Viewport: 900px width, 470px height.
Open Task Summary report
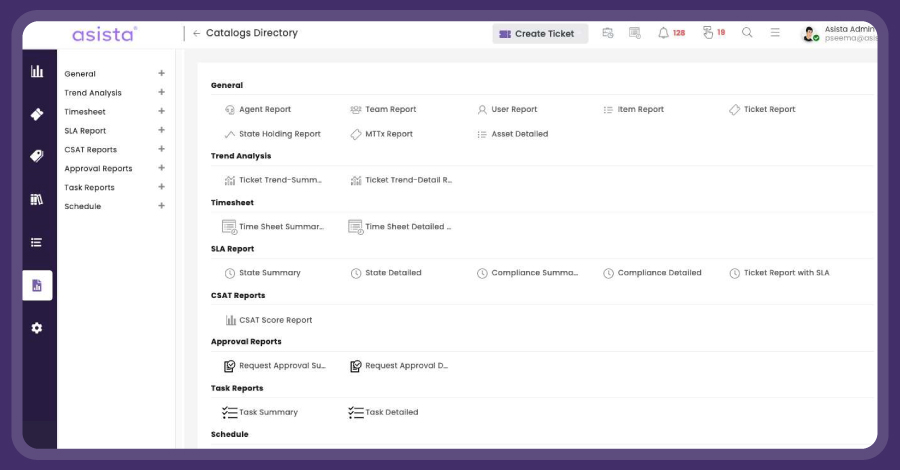click(260, 412)
